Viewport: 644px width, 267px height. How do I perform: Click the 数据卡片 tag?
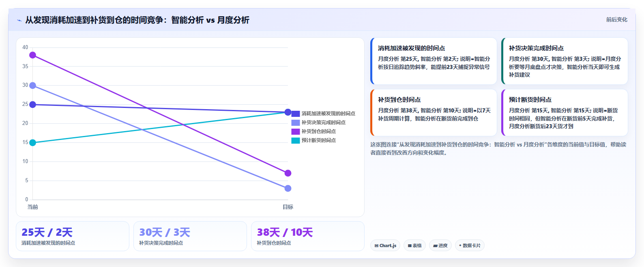pos(470,245)
